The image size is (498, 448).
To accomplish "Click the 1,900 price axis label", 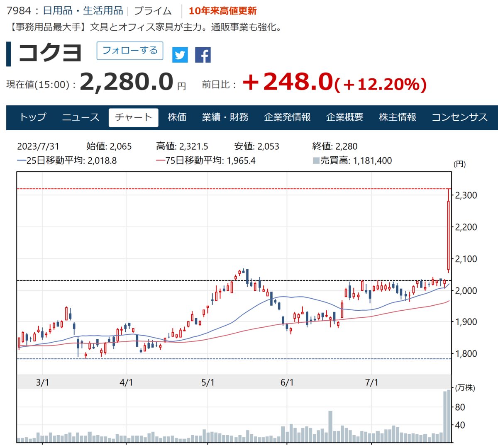I will click(466, 322).
